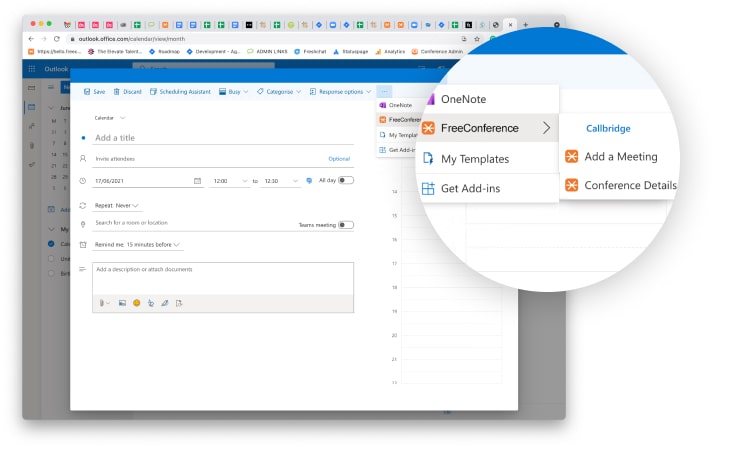Click the last icon in the description toolbar
736x450 pixels.
[x=179, y=303]
